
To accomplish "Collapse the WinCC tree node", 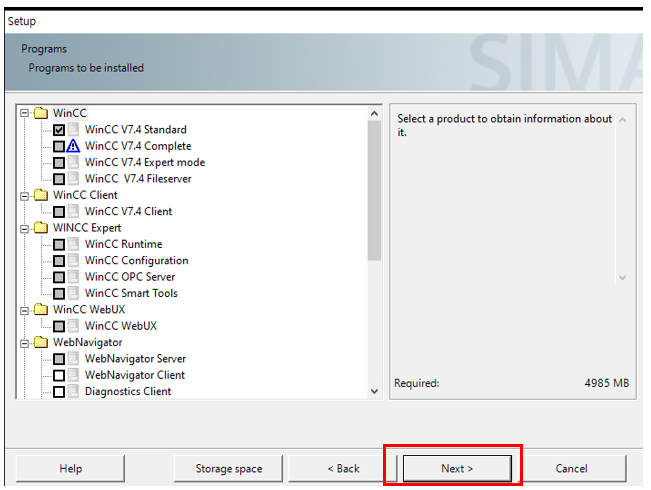I will tap(24, 113).
